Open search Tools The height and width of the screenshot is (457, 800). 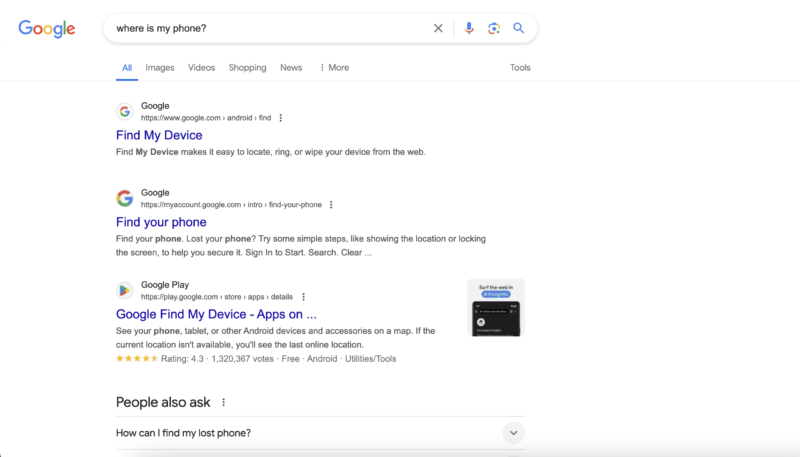click(x=520, y=68)
